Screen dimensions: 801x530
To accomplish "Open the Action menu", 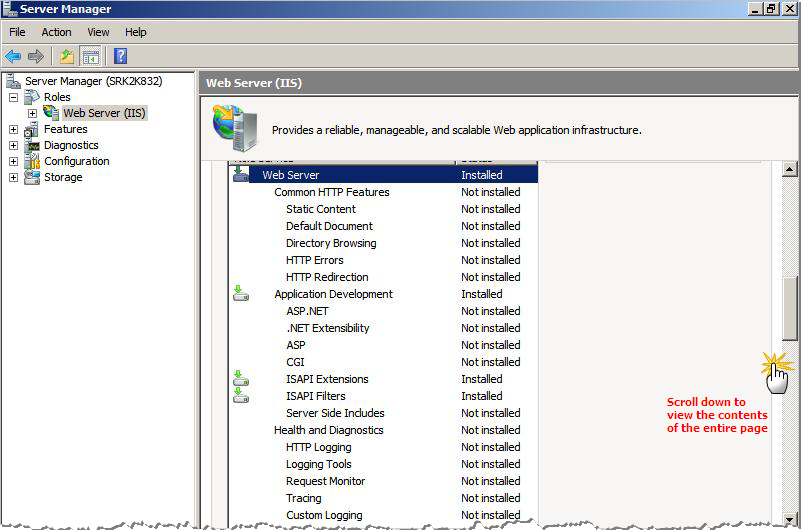I will pyautogui.click(x=56, y=32).
